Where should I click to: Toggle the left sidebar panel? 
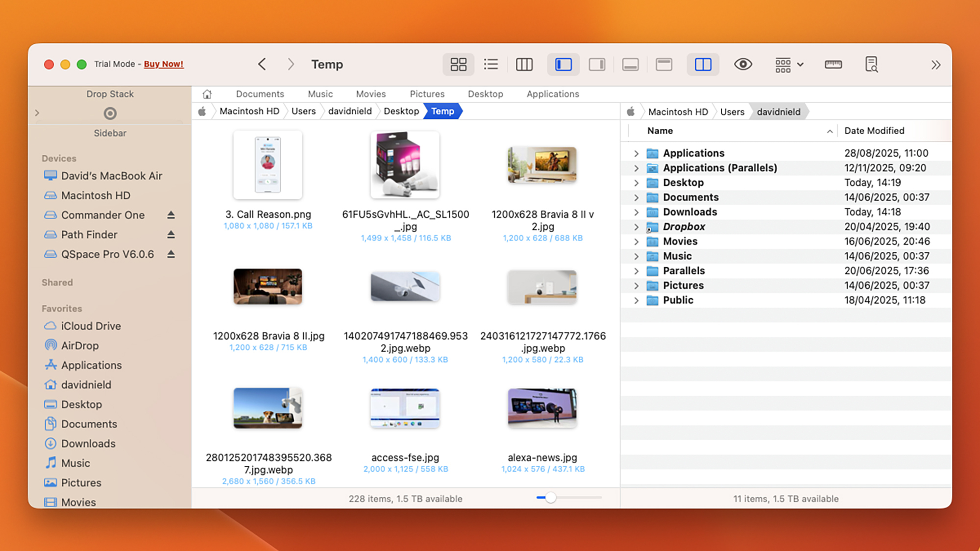[563, 64]
